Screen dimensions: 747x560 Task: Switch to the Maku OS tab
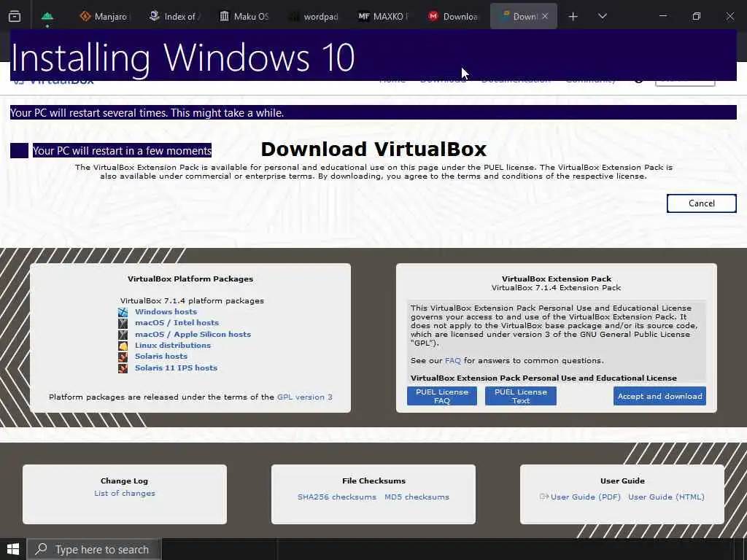244,17
